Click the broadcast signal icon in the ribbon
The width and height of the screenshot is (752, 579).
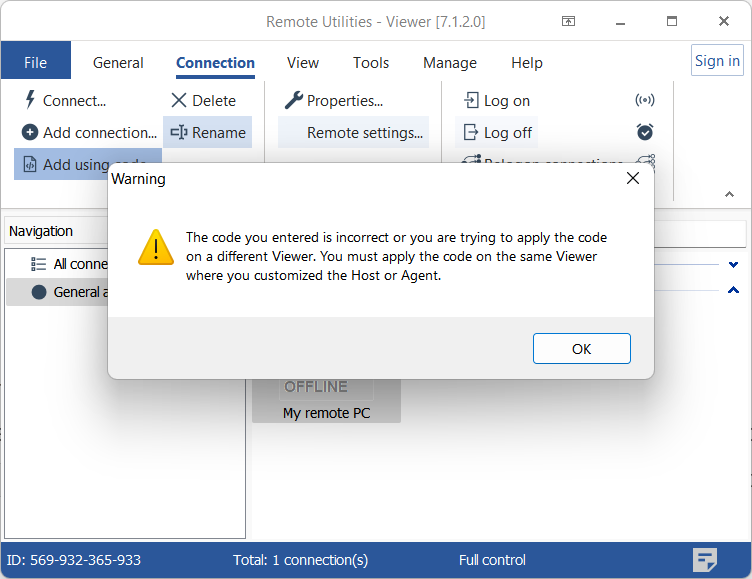click(x=645, y=100)
